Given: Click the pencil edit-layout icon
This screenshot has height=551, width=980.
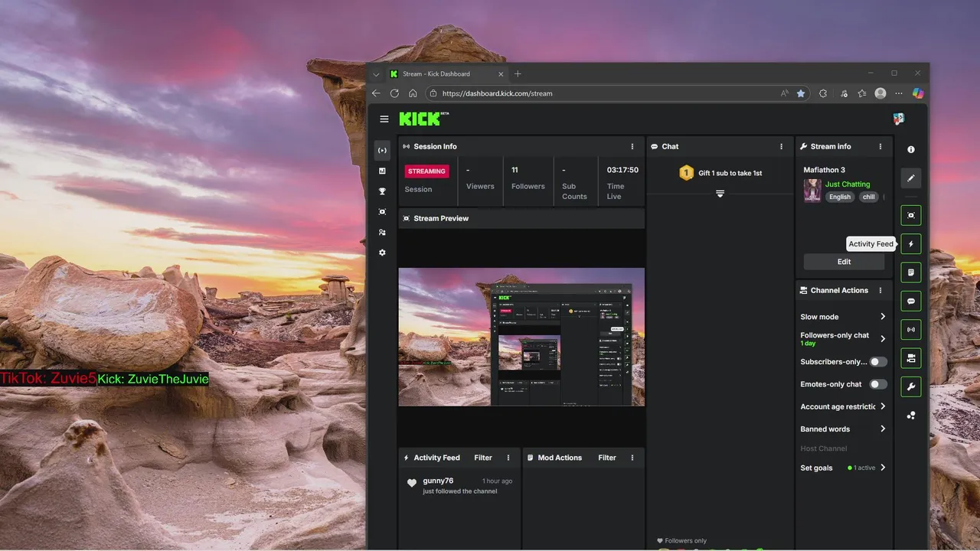Looking at the screenshot, I should 911,178.
